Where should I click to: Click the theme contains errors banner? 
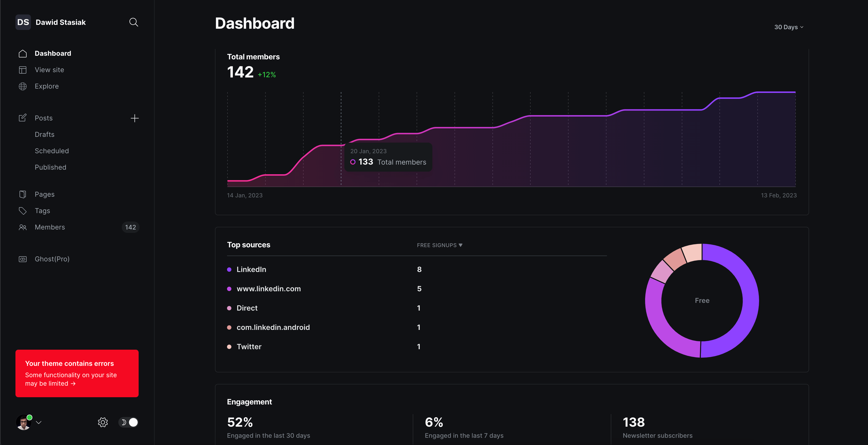[77, 373]
